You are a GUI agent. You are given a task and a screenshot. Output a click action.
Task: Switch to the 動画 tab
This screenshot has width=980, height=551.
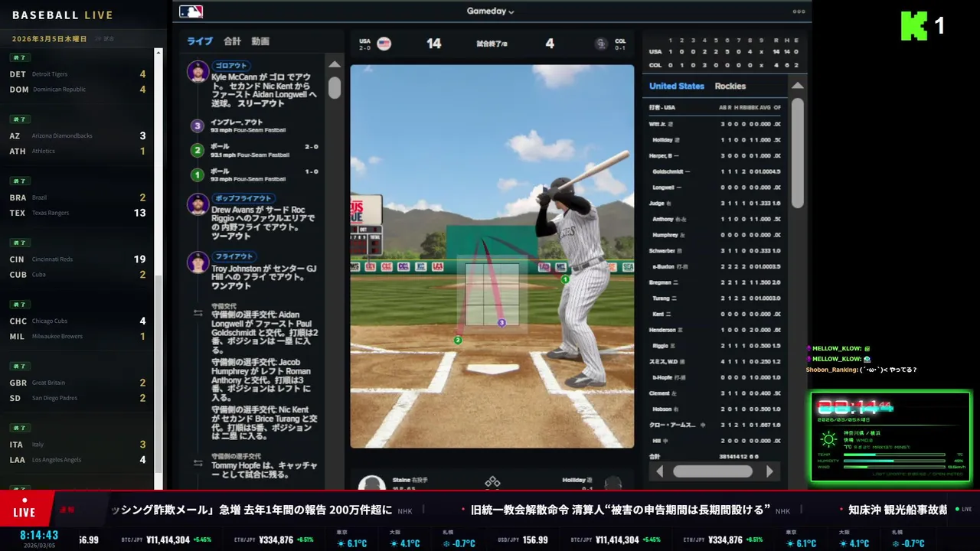click(260, 41)
